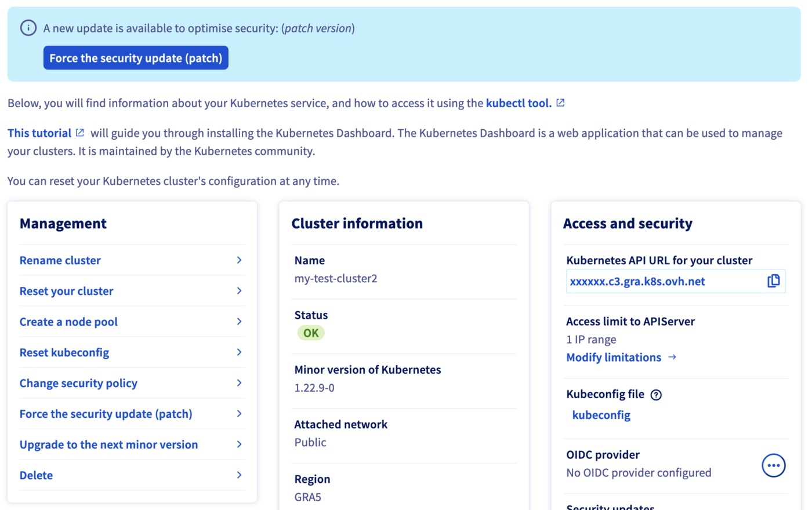Open Reset your cluster
Image resolution: width=812 pixels, height=510 pixels.
point(66,291)
